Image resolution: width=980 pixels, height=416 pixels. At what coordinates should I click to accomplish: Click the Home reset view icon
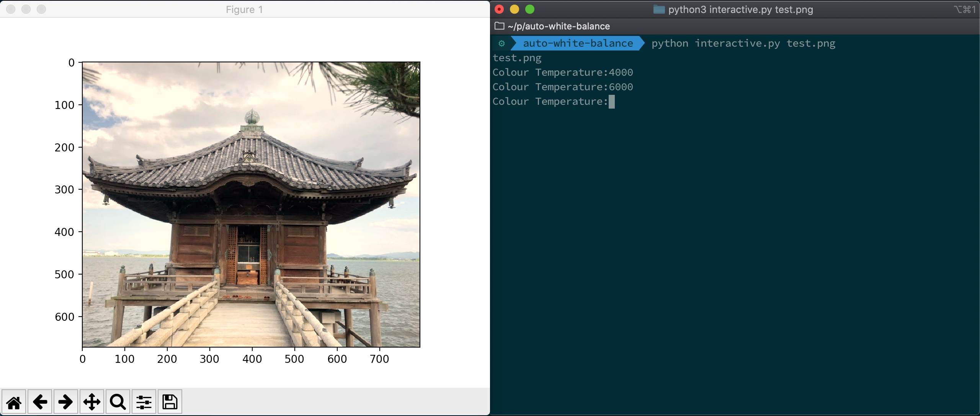point(14,402)
